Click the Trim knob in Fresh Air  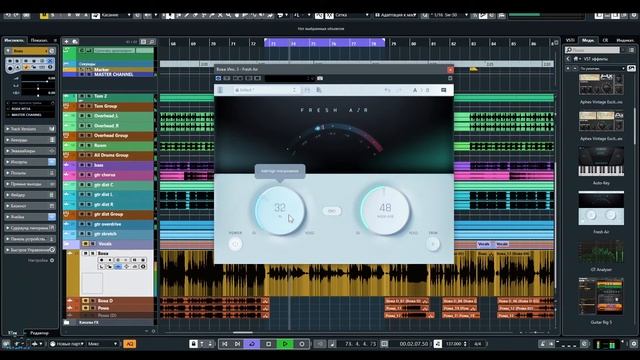433,244
